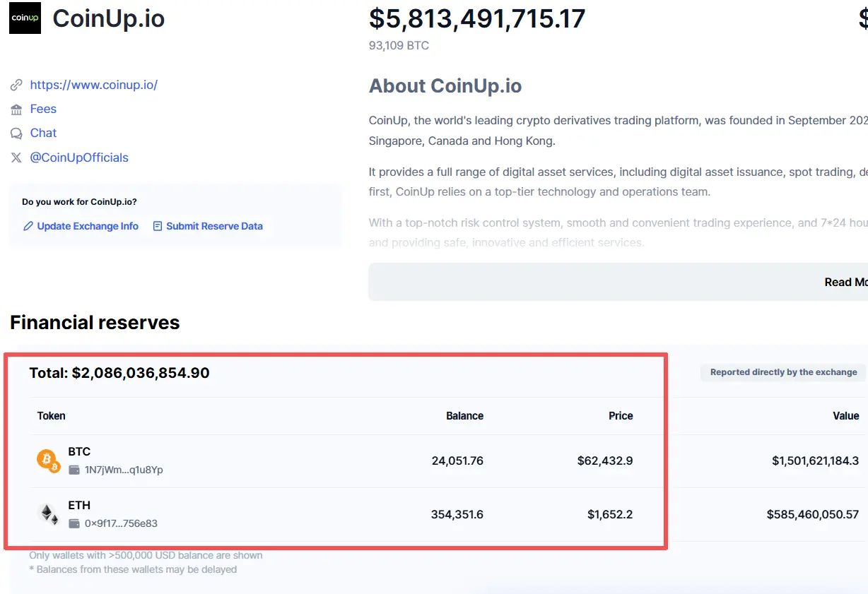Click the CoinUp.io page title

pos(109,18)
